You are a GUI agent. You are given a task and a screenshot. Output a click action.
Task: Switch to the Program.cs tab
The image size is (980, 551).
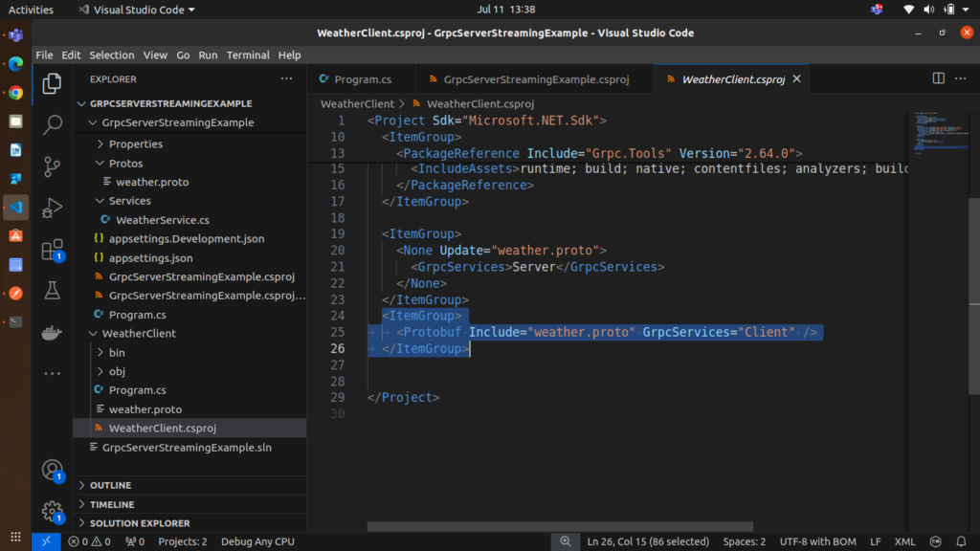pos(363,79)
